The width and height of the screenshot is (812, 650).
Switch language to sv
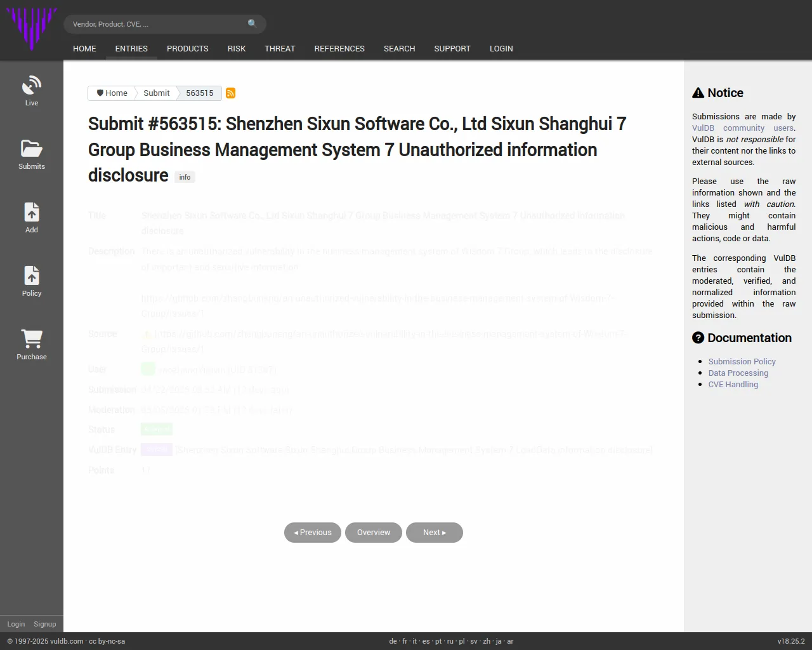[x=474, y=641]
